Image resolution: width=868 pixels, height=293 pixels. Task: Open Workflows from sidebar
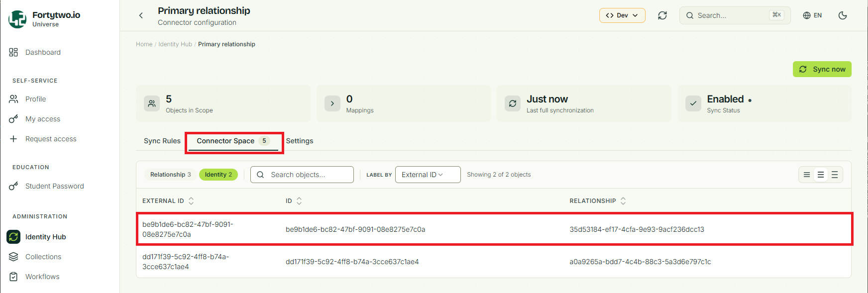[x=42, y=277]
